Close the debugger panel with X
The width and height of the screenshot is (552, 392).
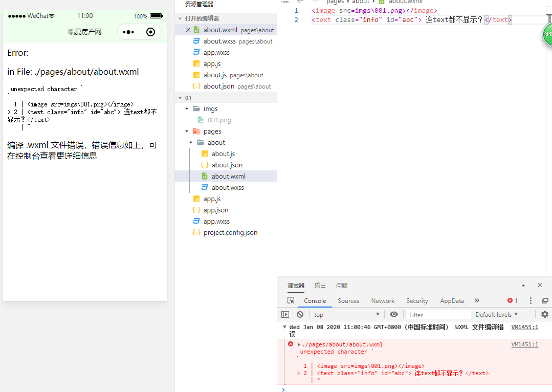pos(540,285)
